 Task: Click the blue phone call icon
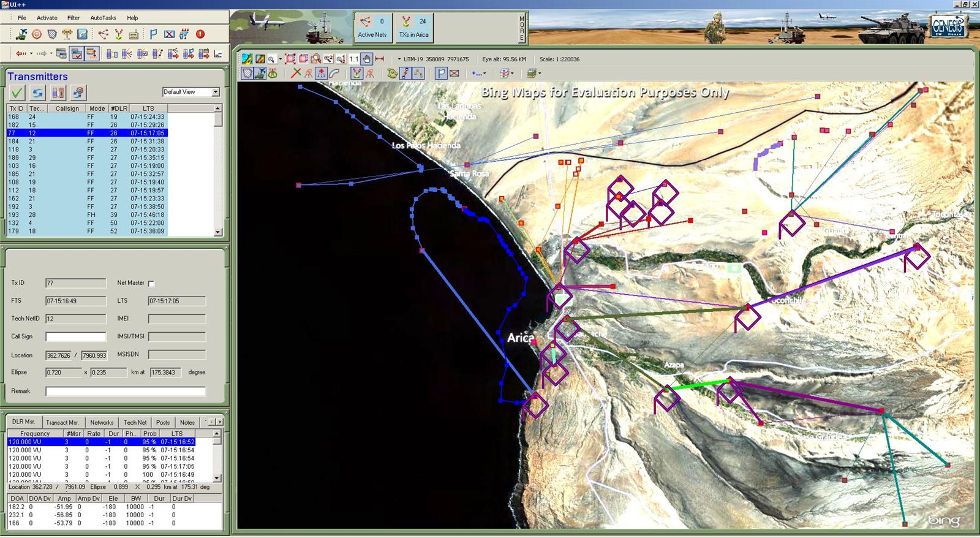coord(82,34)
